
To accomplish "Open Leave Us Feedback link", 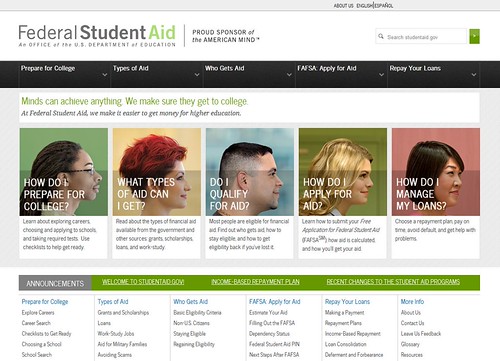I will pos(421,334).
